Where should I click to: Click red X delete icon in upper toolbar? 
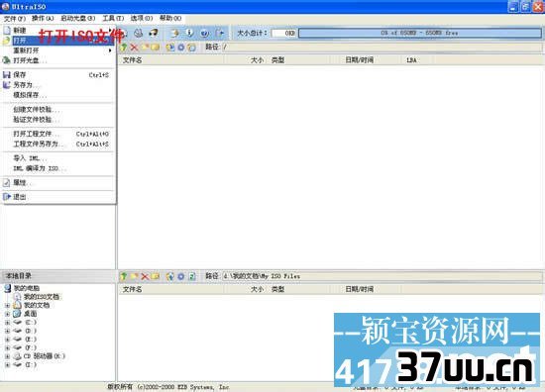tap(134, 48)
